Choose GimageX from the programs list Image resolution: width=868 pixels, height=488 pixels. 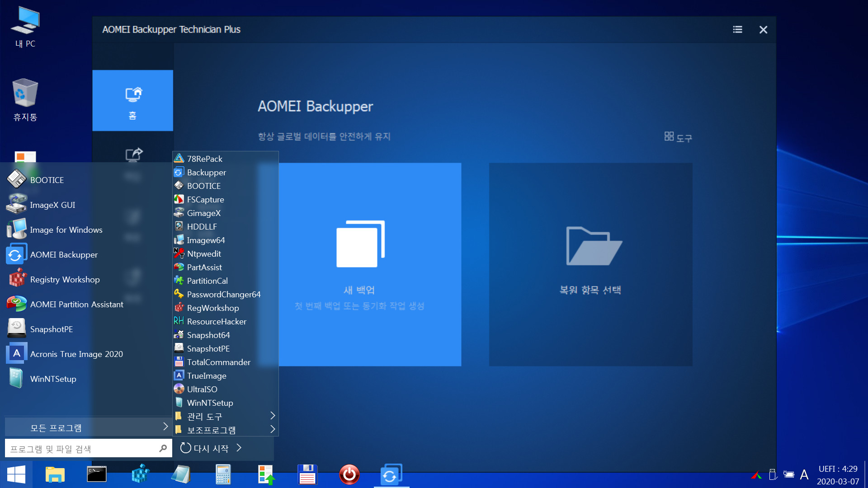[225, 213]
